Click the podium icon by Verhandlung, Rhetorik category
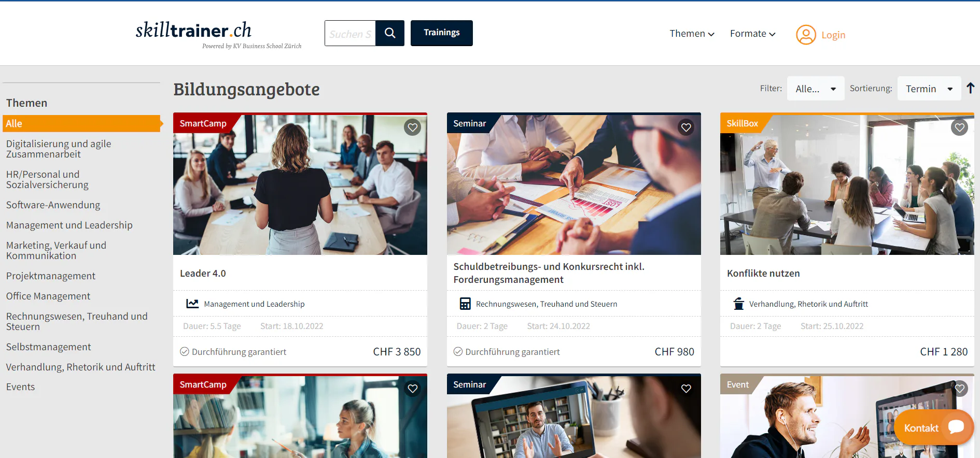Screen dimensions: 980x458 click(x=739, y=304)
